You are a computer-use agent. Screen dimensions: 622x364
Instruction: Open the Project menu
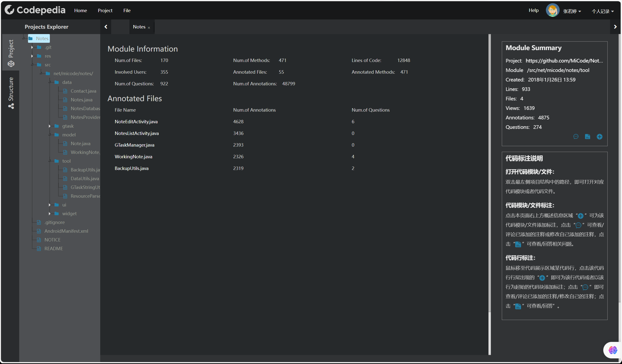coord(105,10)
